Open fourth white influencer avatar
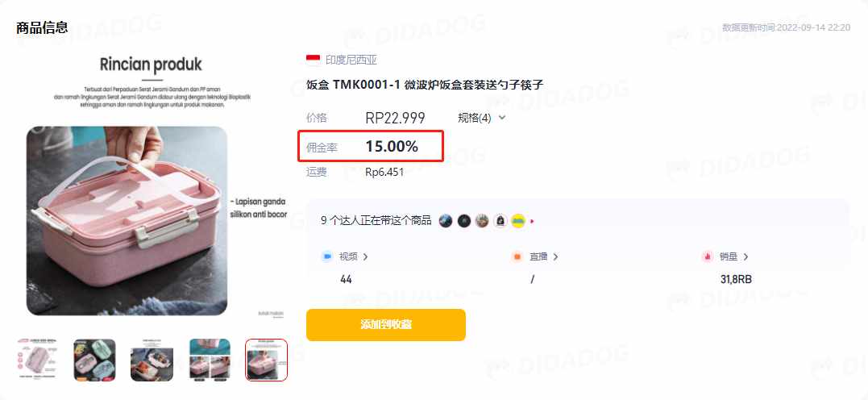This screenshot has width=868, height=400. point(500,221)
